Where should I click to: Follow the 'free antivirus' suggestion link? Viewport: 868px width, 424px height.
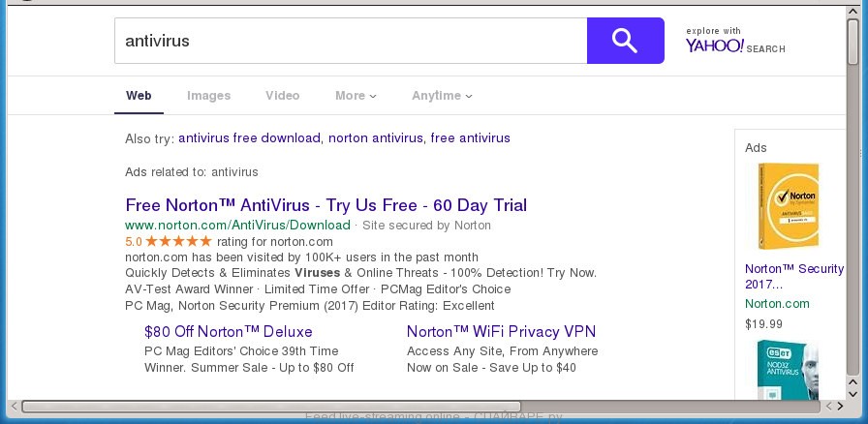click(x=470, y=137)
